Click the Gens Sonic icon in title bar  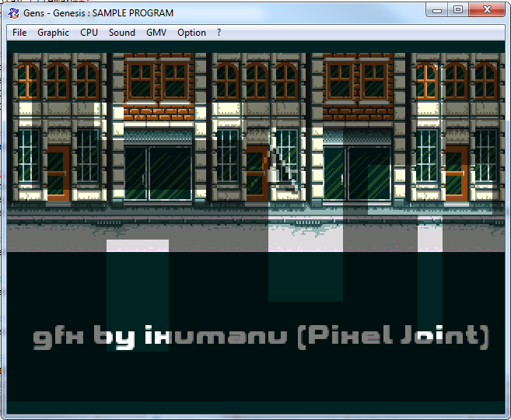13,13
